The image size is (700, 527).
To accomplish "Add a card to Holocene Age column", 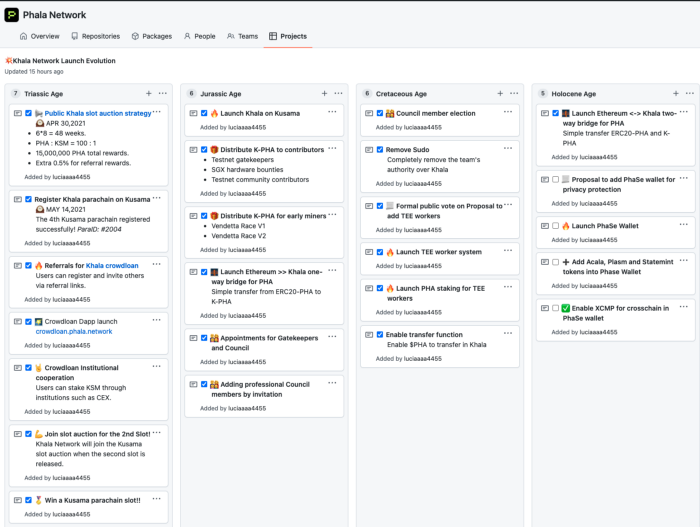I will pos(676,93).
